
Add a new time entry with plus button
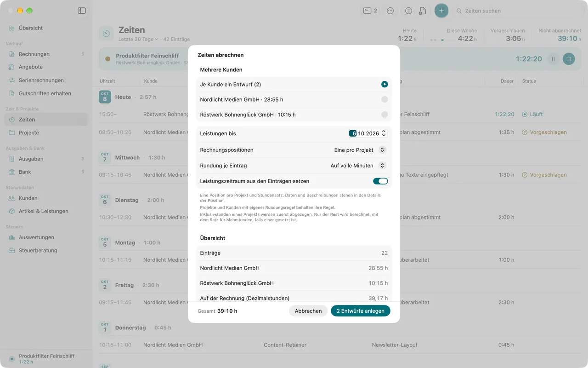click(441, 11)
